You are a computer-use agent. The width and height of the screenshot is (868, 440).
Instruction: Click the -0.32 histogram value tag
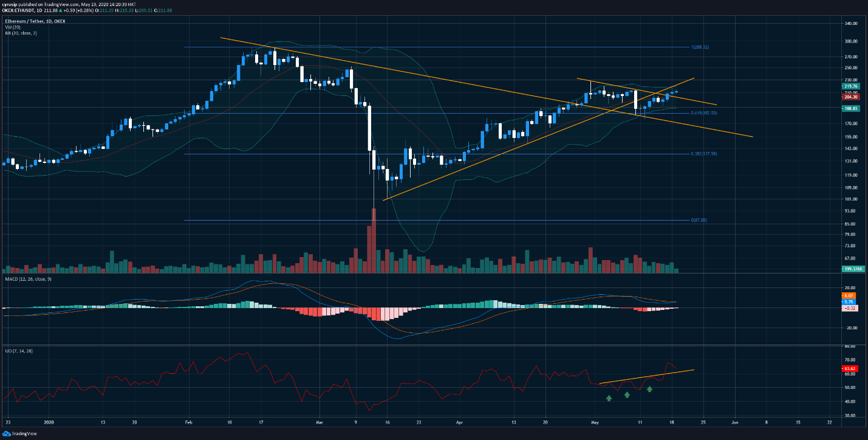(x=849, y=308)
